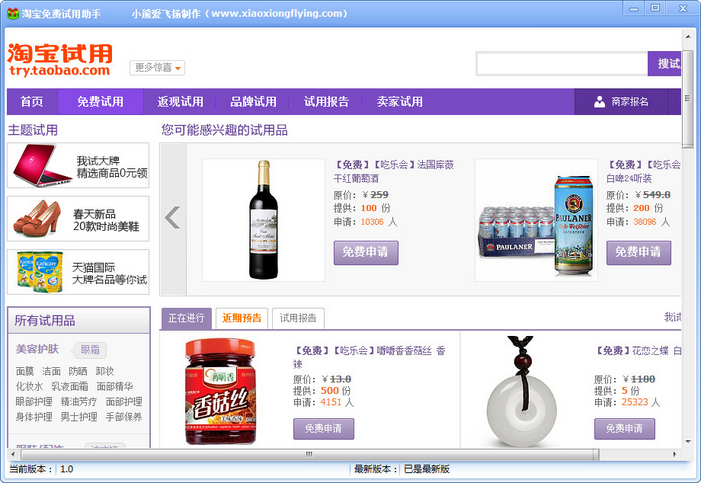Click horizontal scrollbar left arrow
The image size is (701, 483).
(13, 454)
